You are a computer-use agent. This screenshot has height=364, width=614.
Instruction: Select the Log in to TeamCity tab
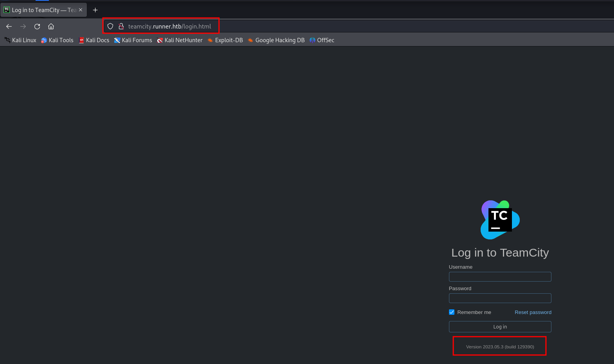pos(43,10)
